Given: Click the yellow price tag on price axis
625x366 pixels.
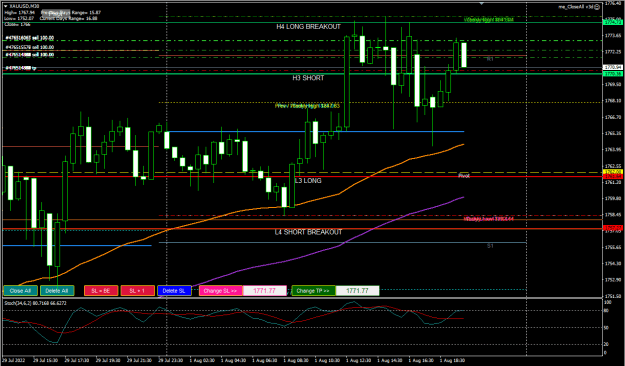Looking at the screenshot, I should click(x=613, y=172).
